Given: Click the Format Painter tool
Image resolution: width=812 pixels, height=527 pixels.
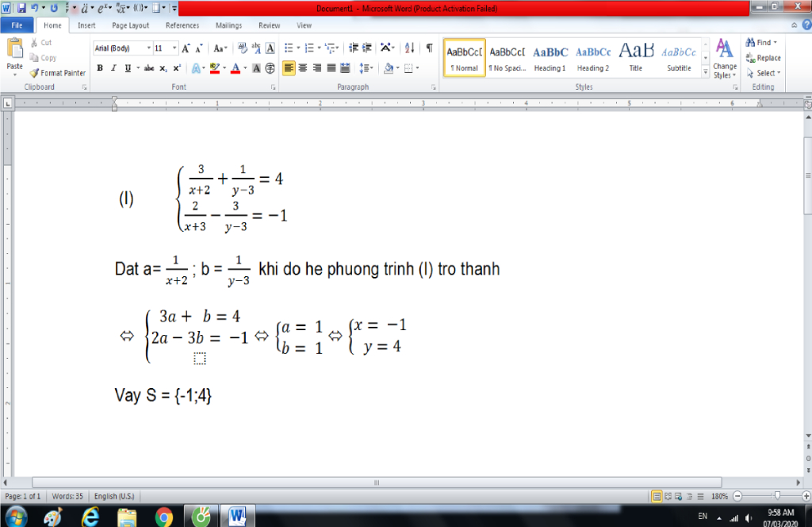Looking at the screenshot, I should (57, 73).
